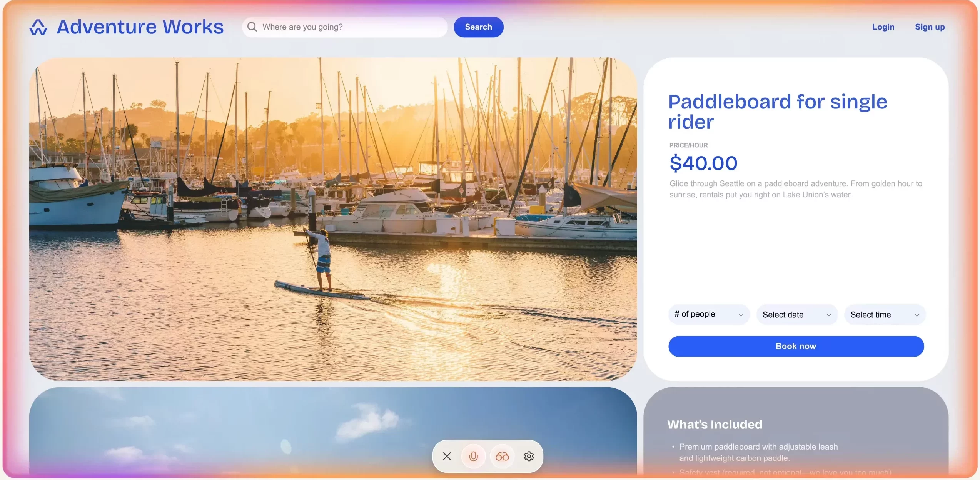Click the blue sky image below
This screenshot has width=980, height=480.
point(333,431)
